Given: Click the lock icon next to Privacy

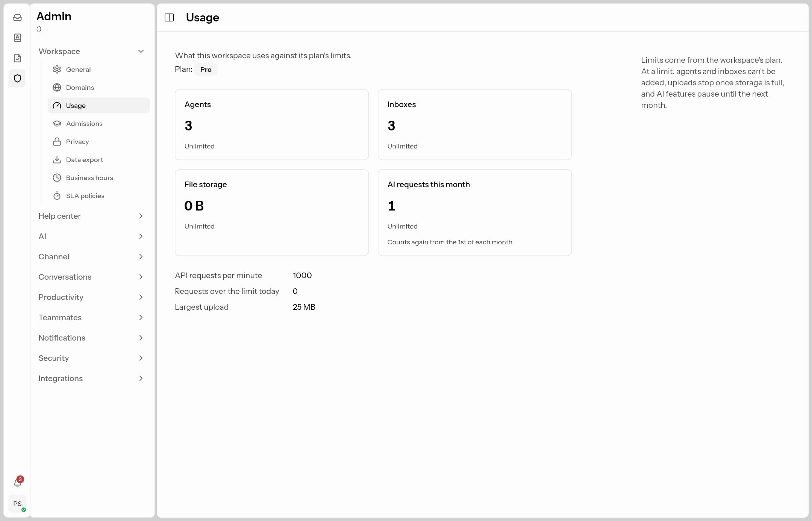Looking at the screenshot, I should pos(57,141).
